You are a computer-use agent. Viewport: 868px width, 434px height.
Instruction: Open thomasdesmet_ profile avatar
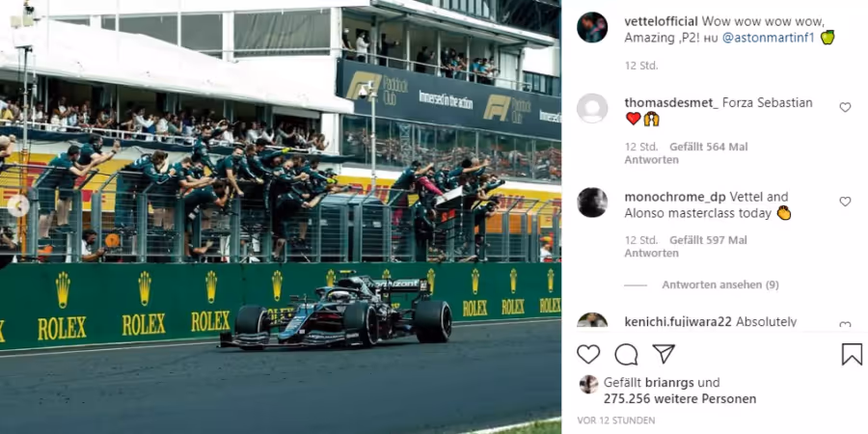pyautogui.click(x=592, y=108)
